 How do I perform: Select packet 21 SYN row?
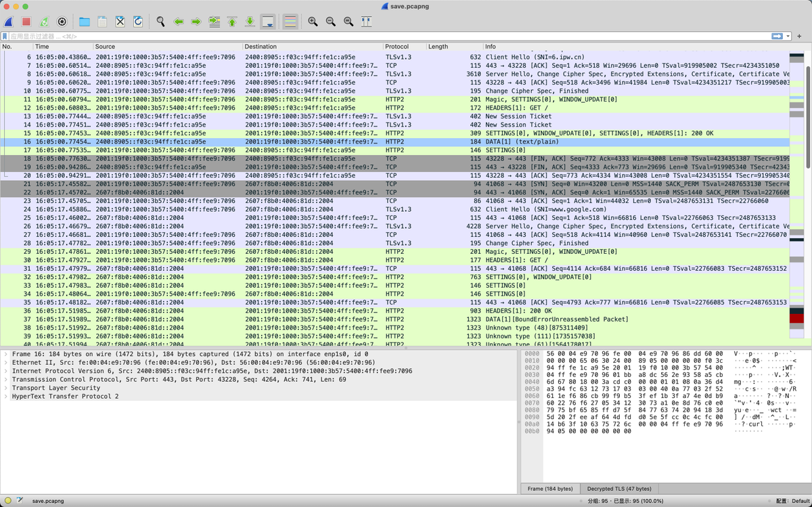tap(394, 184)
